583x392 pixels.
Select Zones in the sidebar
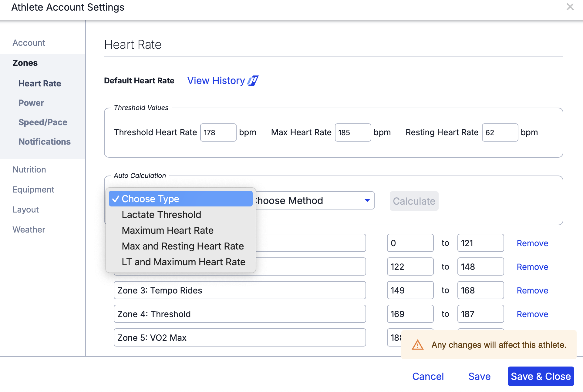(25, 63)
